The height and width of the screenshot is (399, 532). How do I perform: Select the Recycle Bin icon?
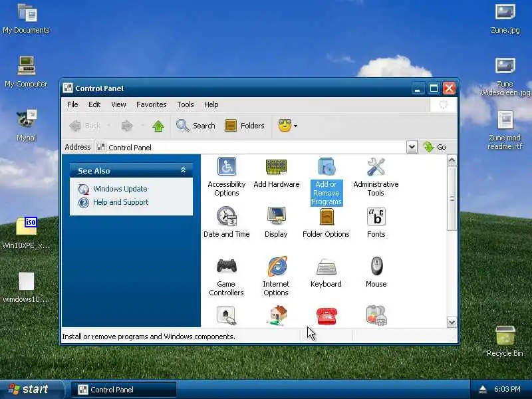[505, 341]
